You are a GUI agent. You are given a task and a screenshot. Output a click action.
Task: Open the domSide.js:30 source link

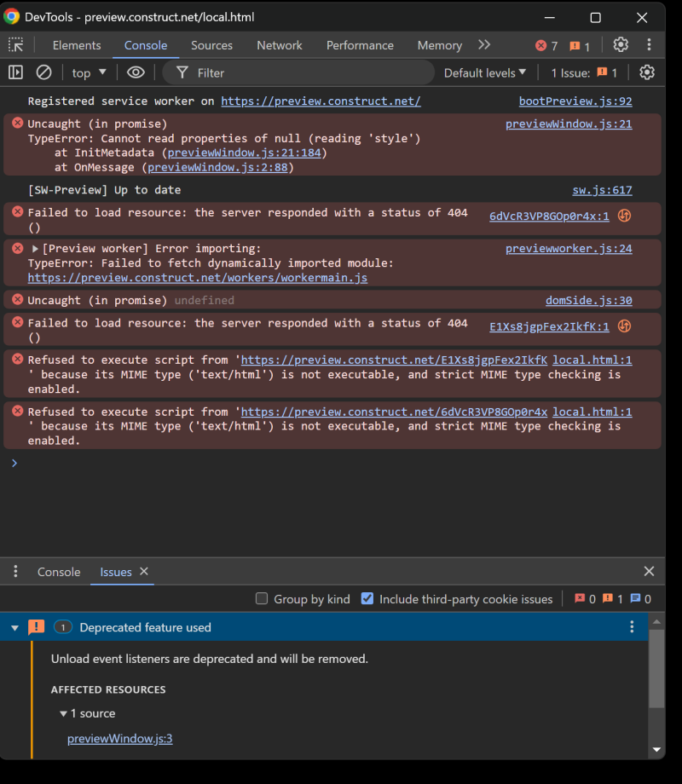tap(589, 300)
